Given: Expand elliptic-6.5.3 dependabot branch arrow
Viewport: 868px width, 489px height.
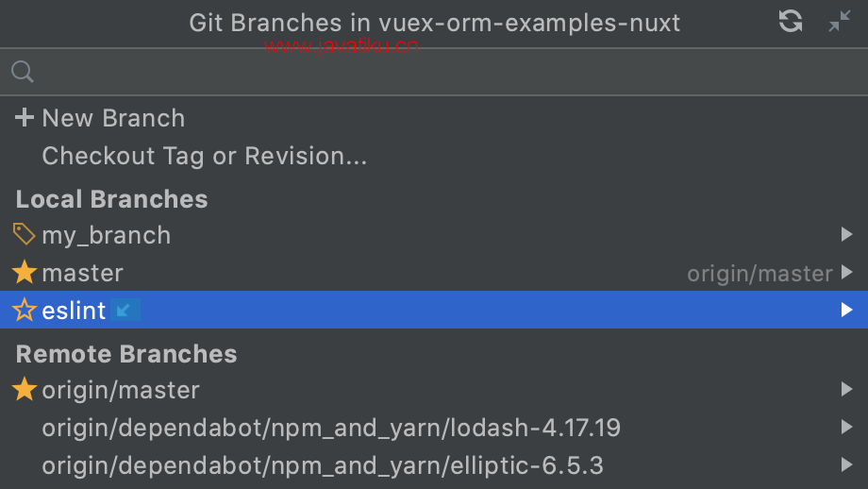Looking at the screenshot, I should [x=846, y=464].
